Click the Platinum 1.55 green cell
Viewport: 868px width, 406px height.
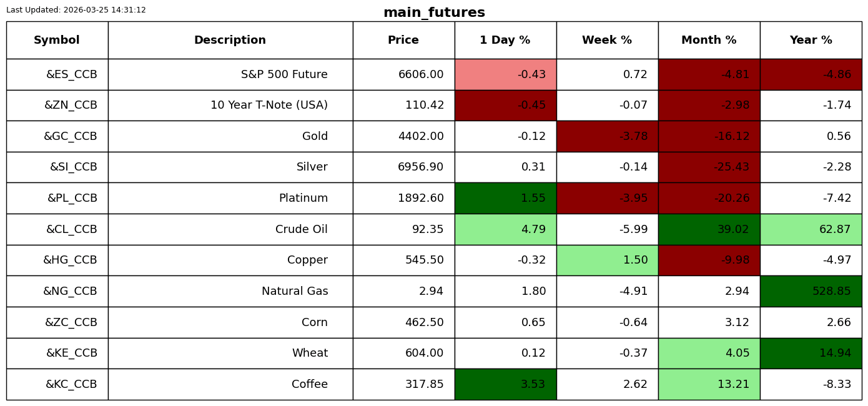point(505,199)
